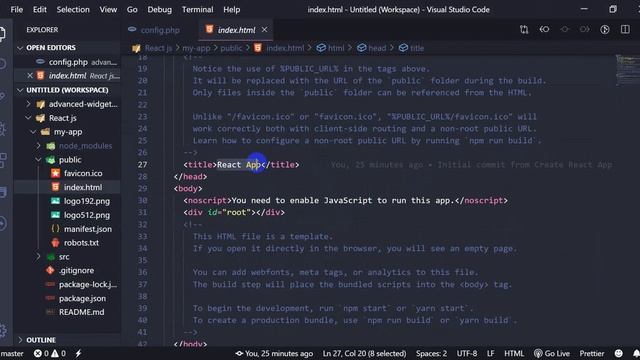
Task: Click public in the breadcrumb
Action: [231, 48]
